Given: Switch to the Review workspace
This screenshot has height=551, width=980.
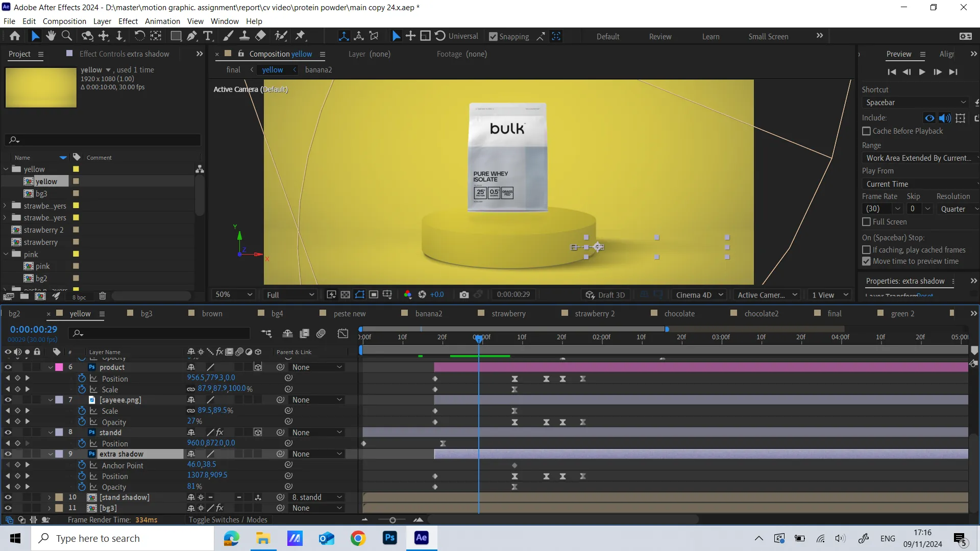Looking at the screenshot, I should (660, 37).
